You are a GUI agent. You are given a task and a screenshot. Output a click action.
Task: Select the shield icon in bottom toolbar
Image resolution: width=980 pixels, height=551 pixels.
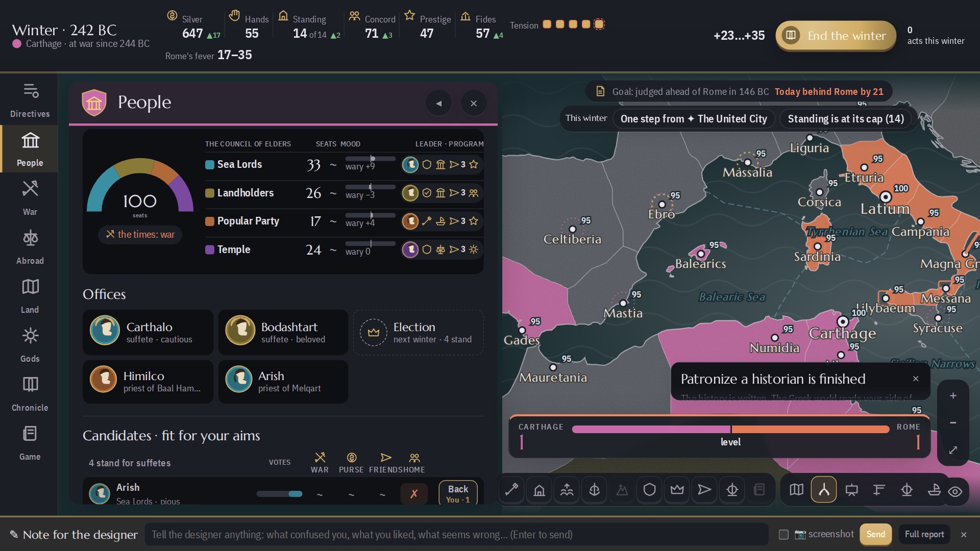[649, 490]
